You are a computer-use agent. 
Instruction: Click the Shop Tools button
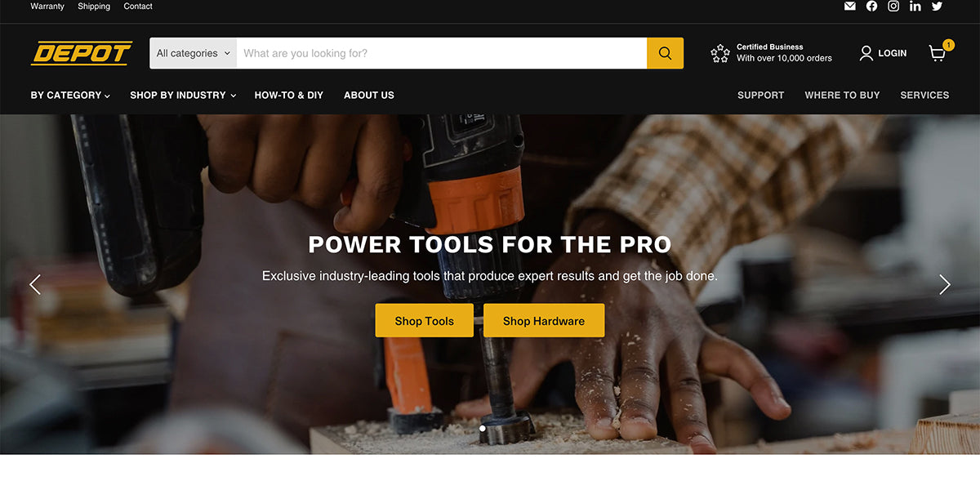pos(425,321)
